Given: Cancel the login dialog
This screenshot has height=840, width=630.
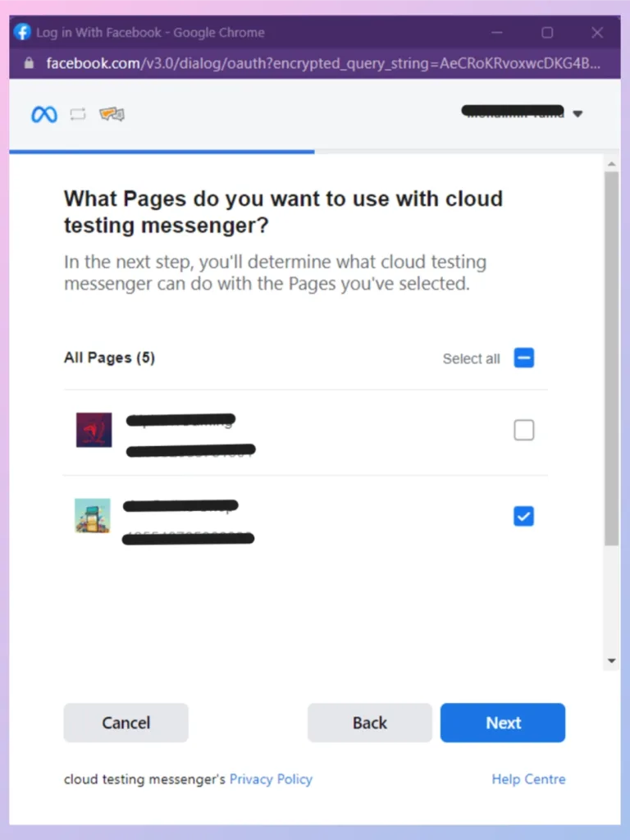Looking at the screenshot, I should (126, 723).
